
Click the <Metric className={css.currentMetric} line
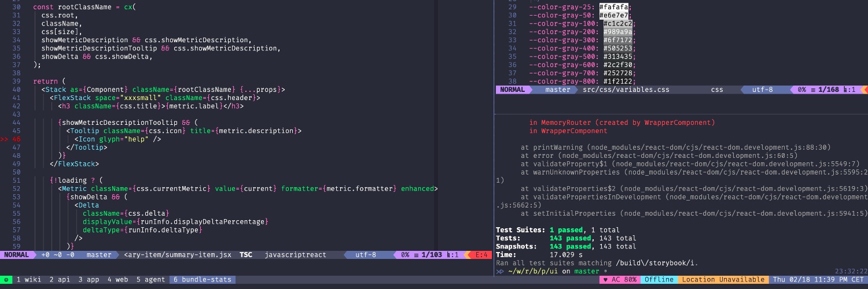(x=248, y=188)
